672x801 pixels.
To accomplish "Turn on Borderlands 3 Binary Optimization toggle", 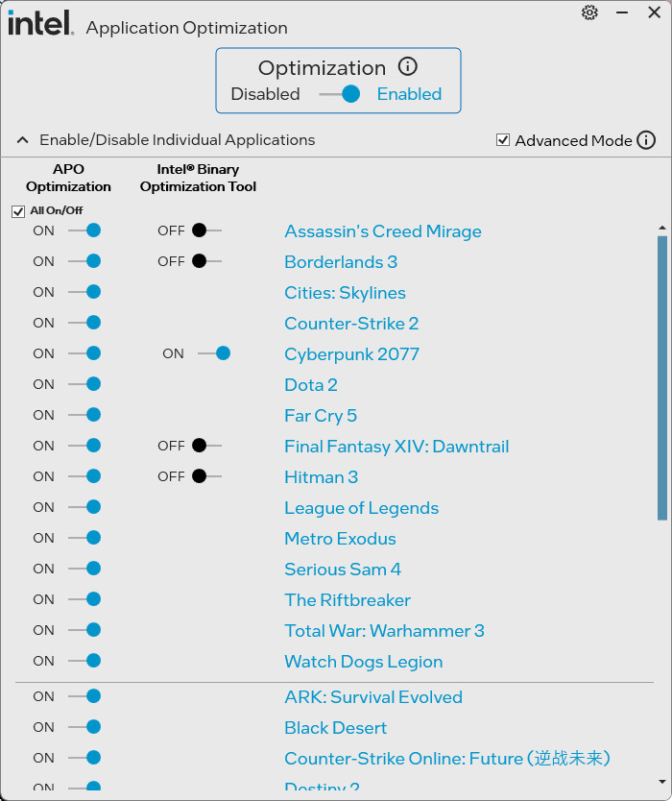I will [206, 261].
